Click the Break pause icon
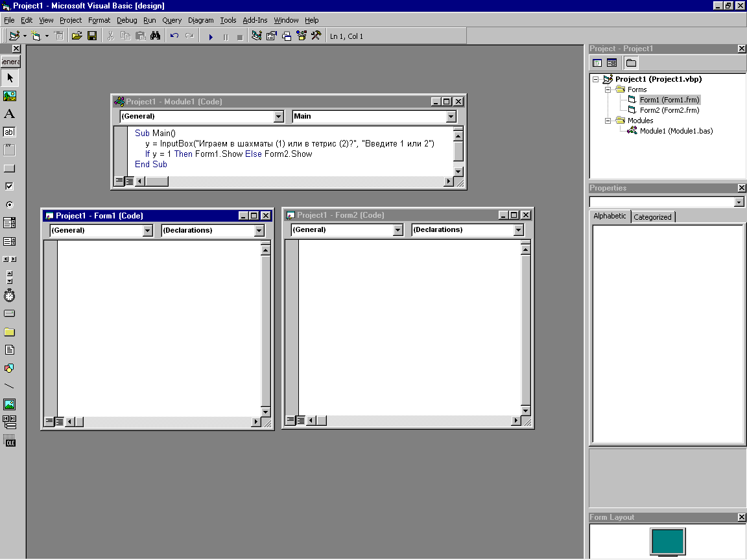 (226, 37)
